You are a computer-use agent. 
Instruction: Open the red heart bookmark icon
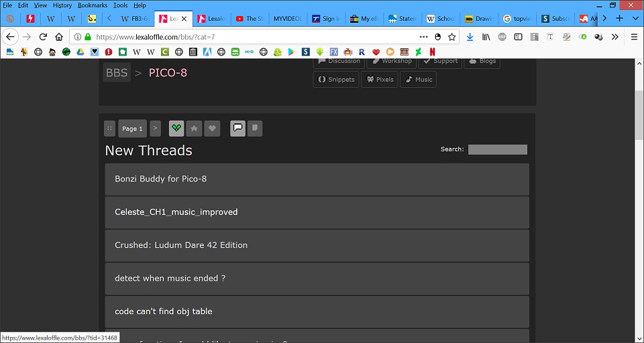pos(376,52)
